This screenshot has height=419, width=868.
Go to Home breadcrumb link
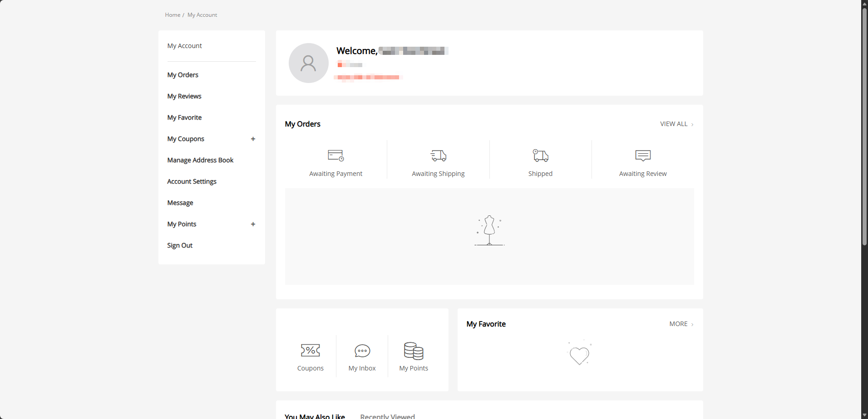pyautogui.click(x=173, y=15)
